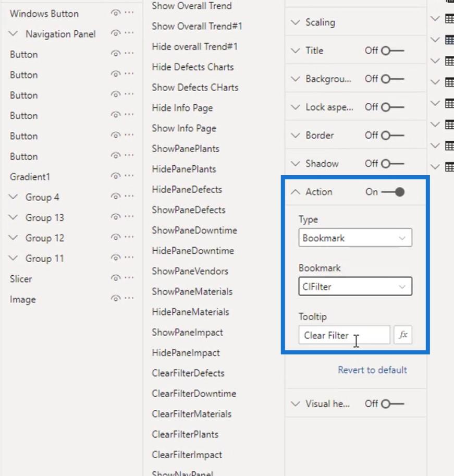
Task: Select the Slicer layer
Action: point(21,279)
